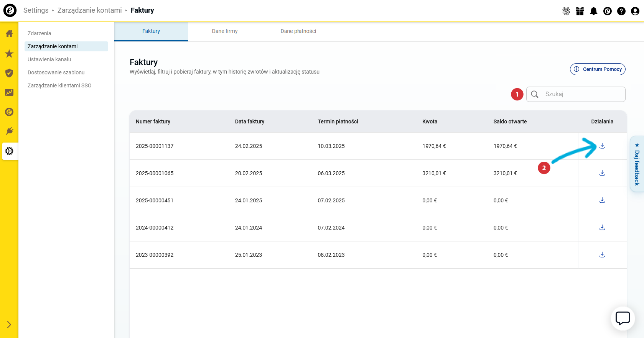Switch to the Dane firmy tab

225,31
